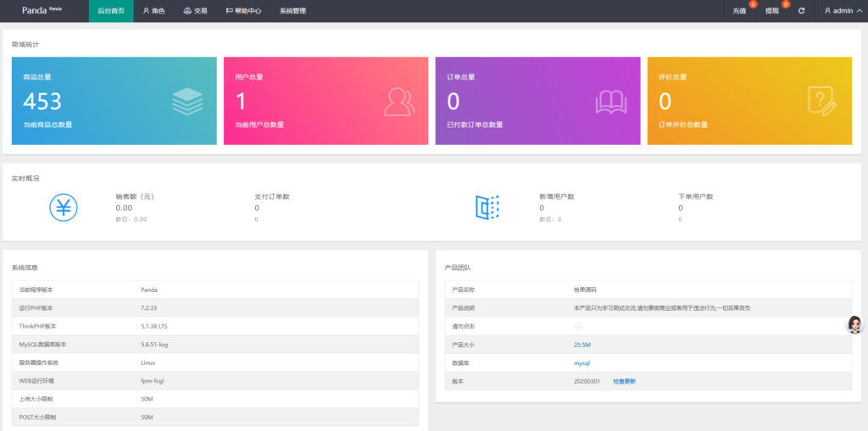The height and width of the screenshot is (431, 868).
Task: Open 充值 notifications with badge
Action: tap(740, 11)
